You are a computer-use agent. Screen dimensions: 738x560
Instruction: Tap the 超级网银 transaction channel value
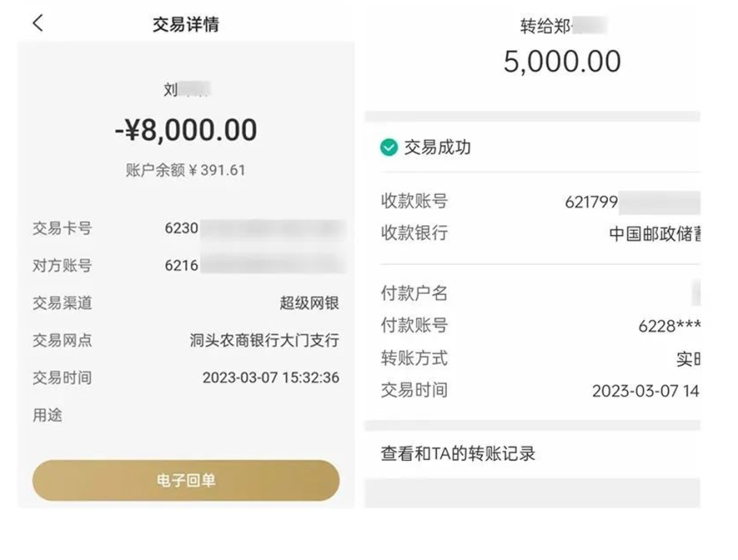(309, 303)
